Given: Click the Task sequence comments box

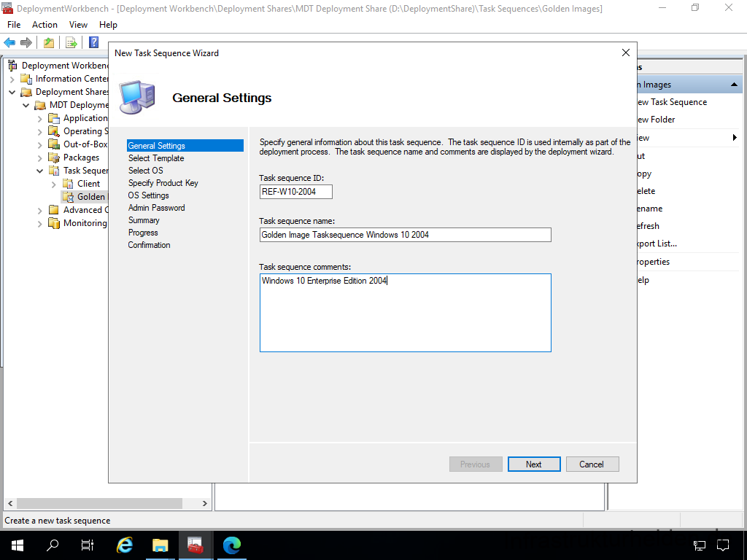Looking at the screenshot, I should point(406,313).
